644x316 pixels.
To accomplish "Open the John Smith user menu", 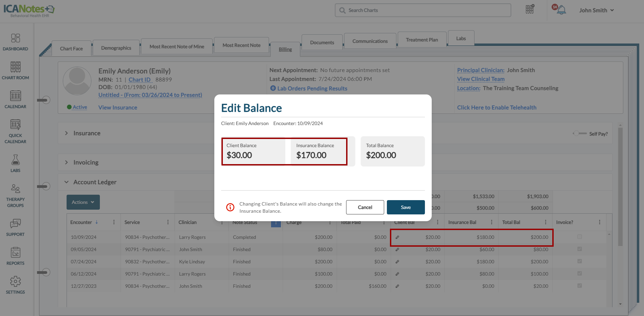I will coord(596,10).
